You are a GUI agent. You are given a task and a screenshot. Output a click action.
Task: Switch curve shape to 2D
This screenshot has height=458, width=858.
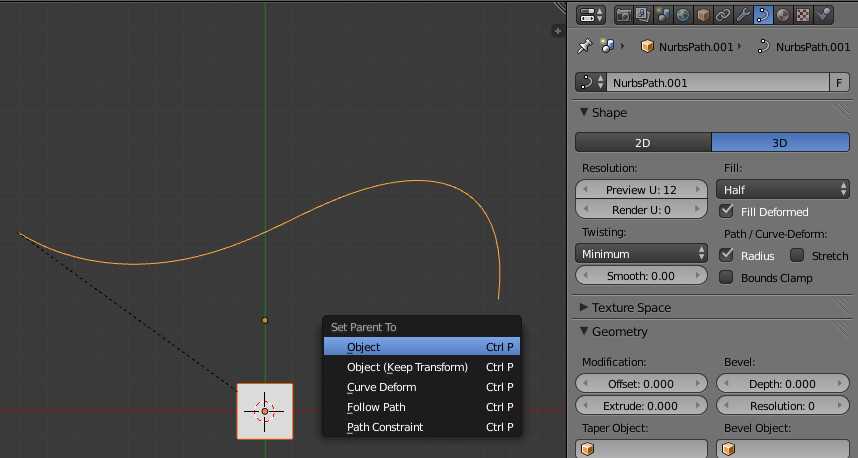pos(643,143)
